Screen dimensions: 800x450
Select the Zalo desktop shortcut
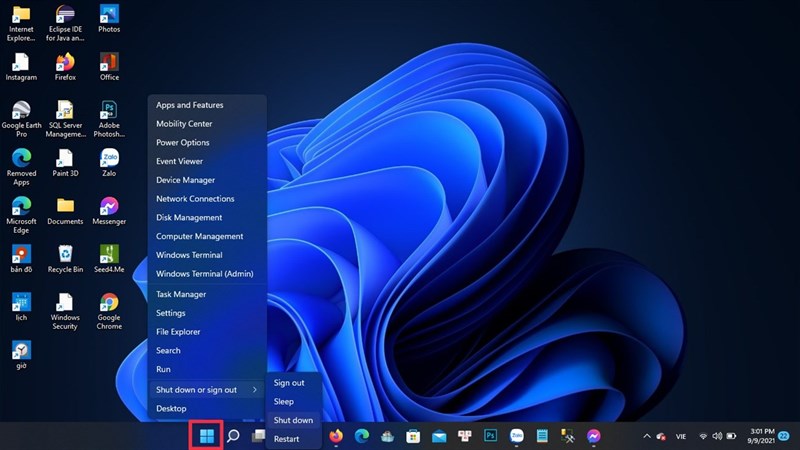click(x=109, y=159)
